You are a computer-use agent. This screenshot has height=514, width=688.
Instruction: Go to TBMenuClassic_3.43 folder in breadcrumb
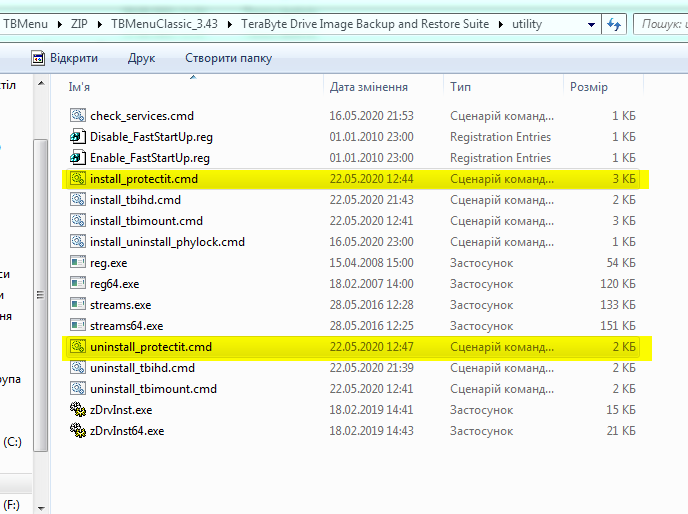pyautogui.click(x=164, y=24)
